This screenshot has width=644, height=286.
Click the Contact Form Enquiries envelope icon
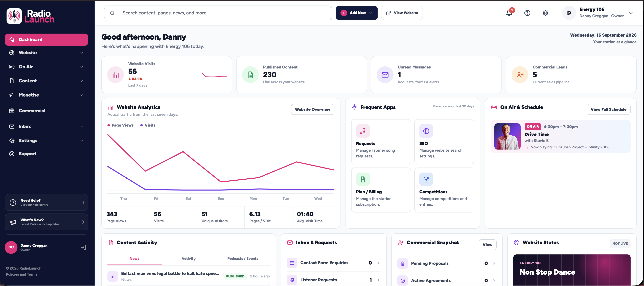[292, 263]
